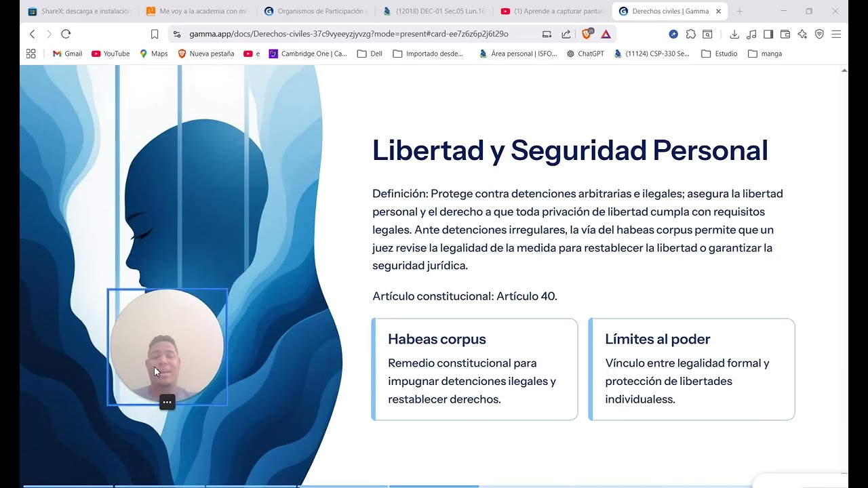This screenshot has width=868, height=488.
Task: Open the Área personal ISFO bookmark
Action: [518, 54]
